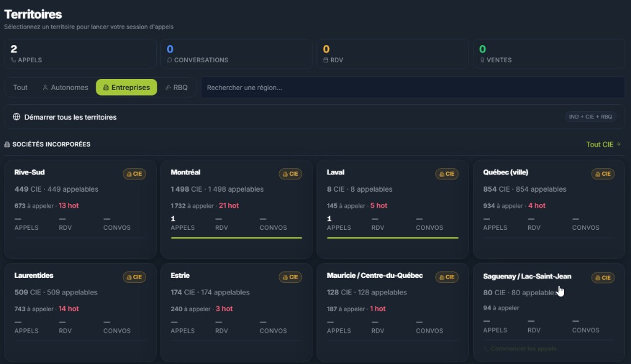Open the Mauricie / Centre-du-Québec card
Screen dimensions: 631x364
(392, 312)
